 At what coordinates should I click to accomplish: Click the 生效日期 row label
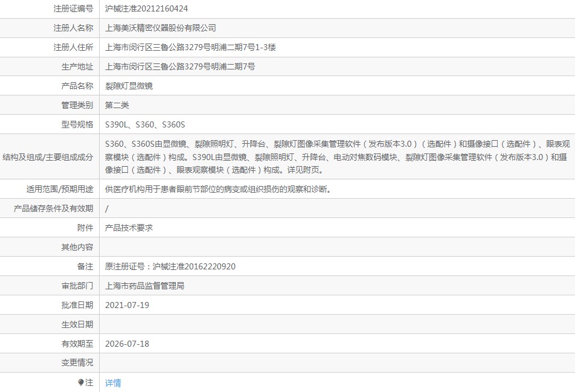click(x=77, y=324)
